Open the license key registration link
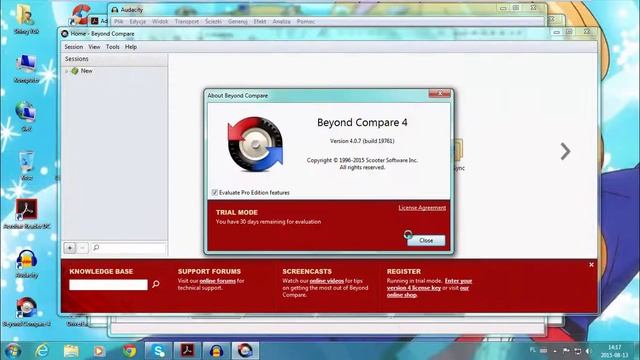The width and height of the screenshot is (640, 360). tap(429, 284)
